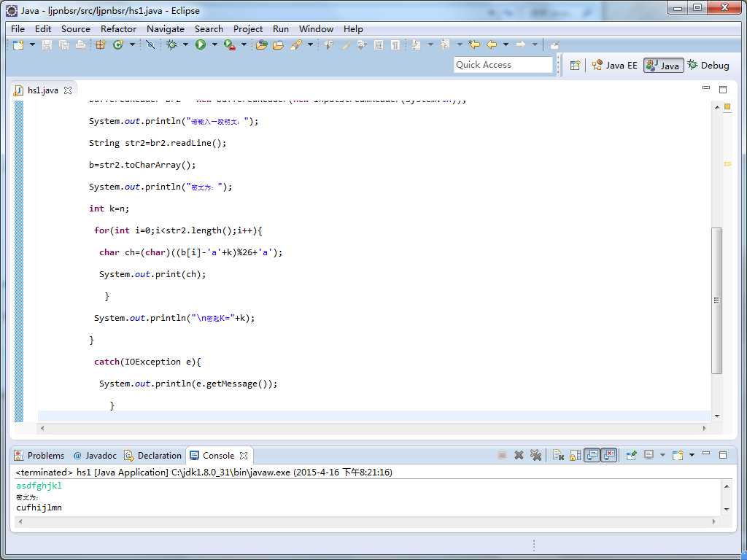Screen dimensions: 747x560
Task: Switch to the Javadoc tab
Action: (95, 456)
